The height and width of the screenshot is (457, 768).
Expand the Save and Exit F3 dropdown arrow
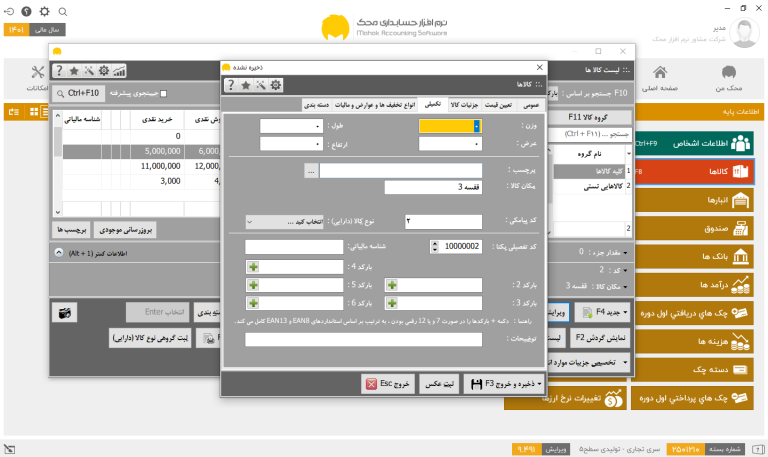tap(539, 384)
